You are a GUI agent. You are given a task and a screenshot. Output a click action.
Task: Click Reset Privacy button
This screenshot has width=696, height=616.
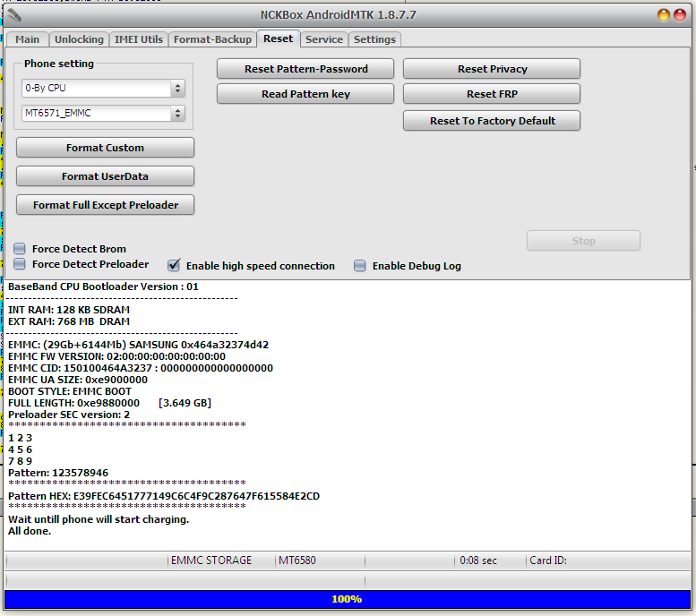click(492, 69)
